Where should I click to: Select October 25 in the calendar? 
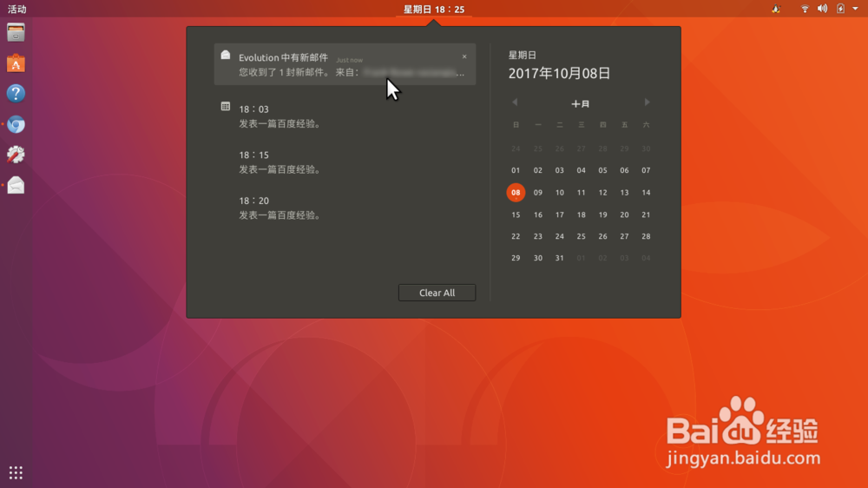tap(581, 236)
